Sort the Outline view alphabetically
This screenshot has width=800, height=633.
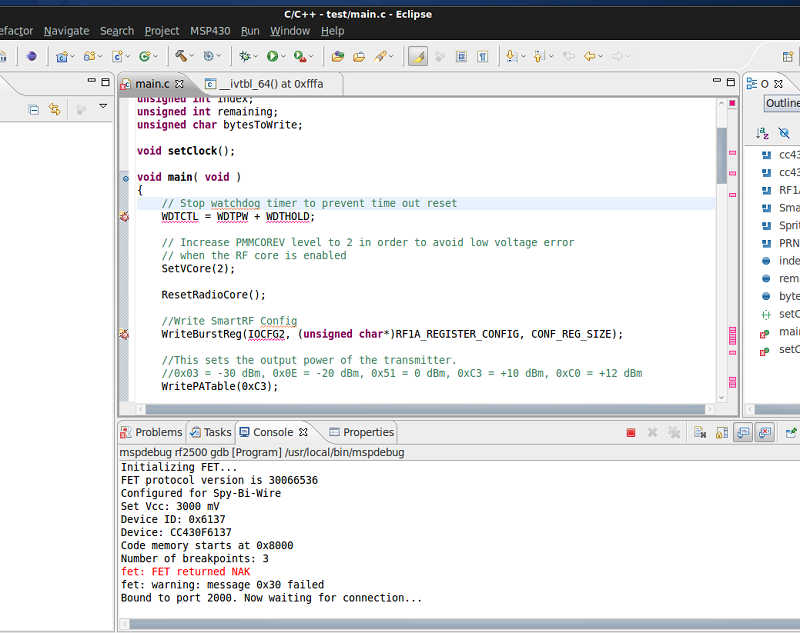762,133
